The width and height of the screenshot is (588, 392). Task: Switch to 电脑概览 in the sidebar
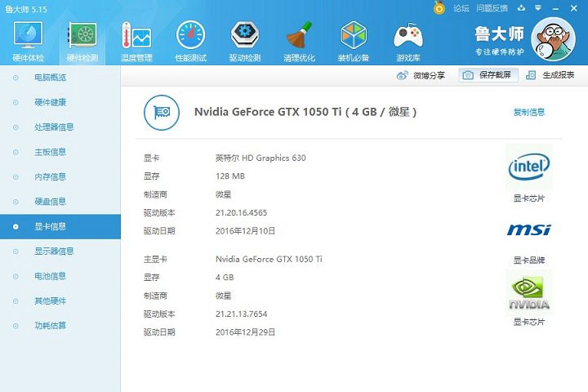50,78
